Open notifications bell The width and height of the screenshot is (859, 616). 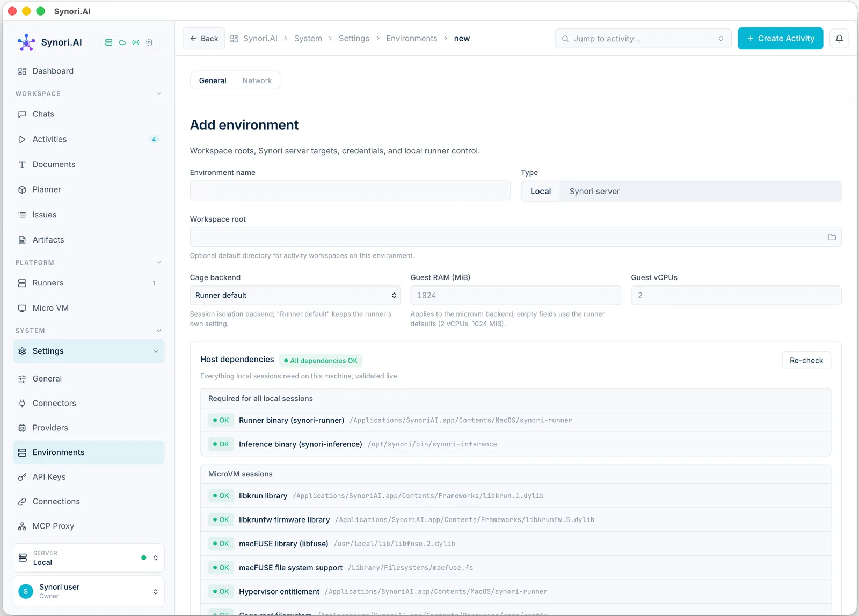point(839,39)
